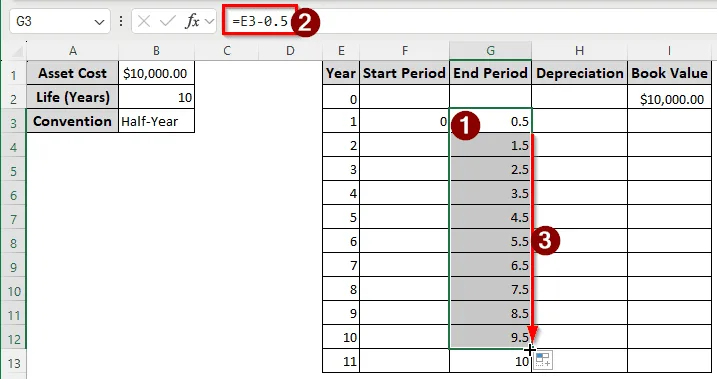Click the Depreciation header cell
The width and height of the screenshot is (717, 379).
tap(579, 73)
